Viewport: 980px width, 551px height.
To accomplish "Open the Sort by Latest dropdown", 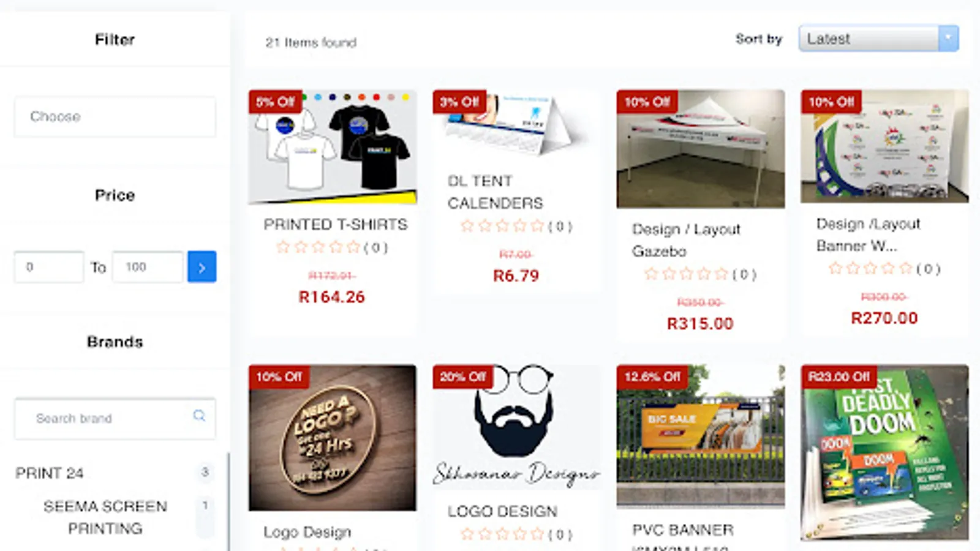I will pyautogui.click(x=878, y=39).
